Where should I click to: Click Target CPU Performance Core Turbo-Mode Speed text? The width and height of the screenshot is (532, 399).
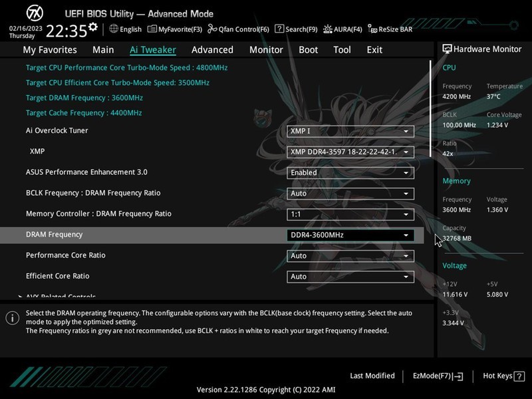coord(126,68)
